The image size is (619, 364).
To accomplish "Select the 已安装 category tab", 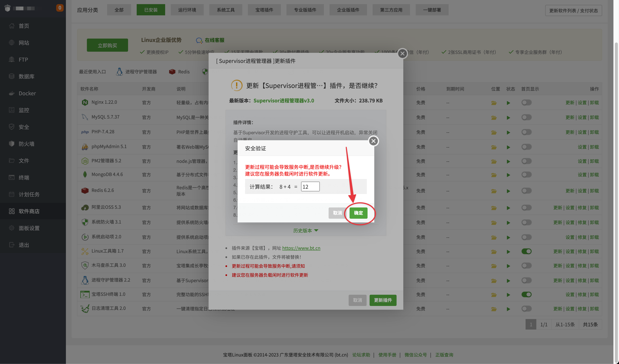I will (x=151, y=10).
